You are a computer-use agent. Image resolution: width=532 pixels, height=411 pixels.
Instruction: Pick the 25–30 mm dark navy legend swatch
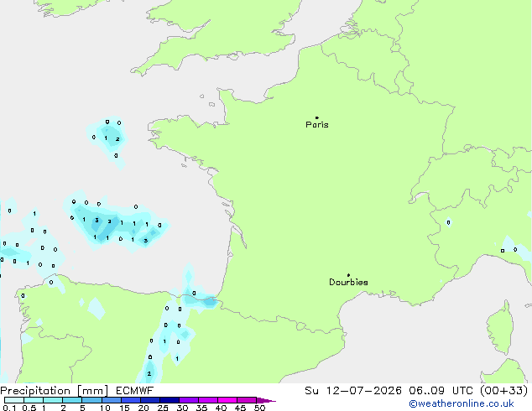click(170, 400)
